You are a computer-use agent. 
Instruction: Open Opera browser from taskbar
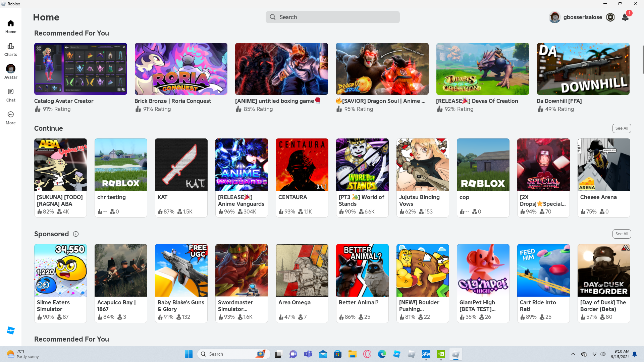click(x=367, y=354)
